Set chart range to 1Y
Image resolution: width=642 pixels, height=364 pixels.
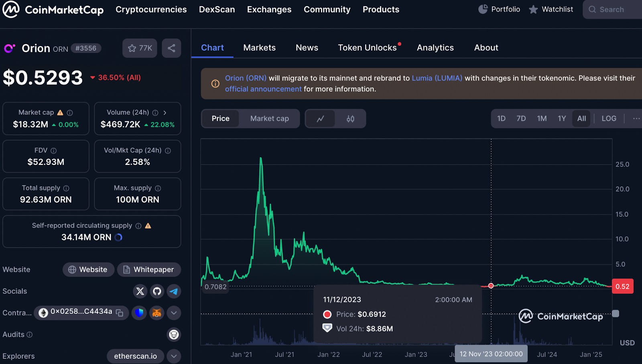(x=562, y=119)
